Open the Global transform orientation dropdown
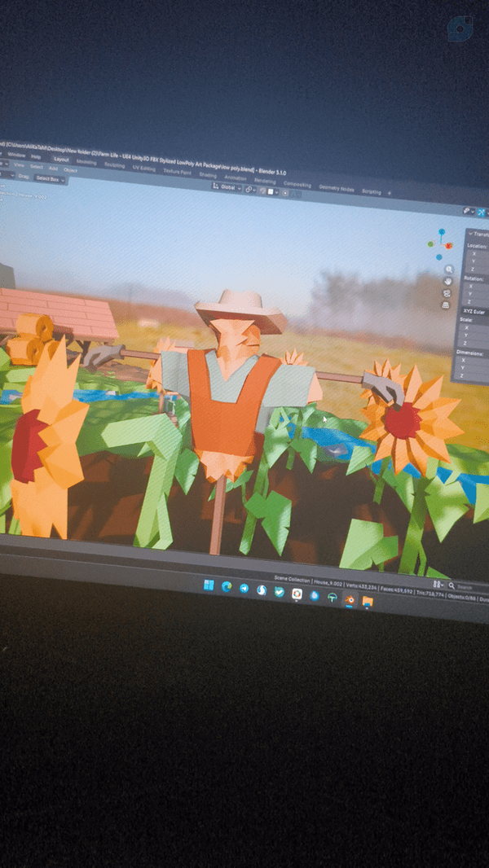Screen dimensions: 489x868 227,187
